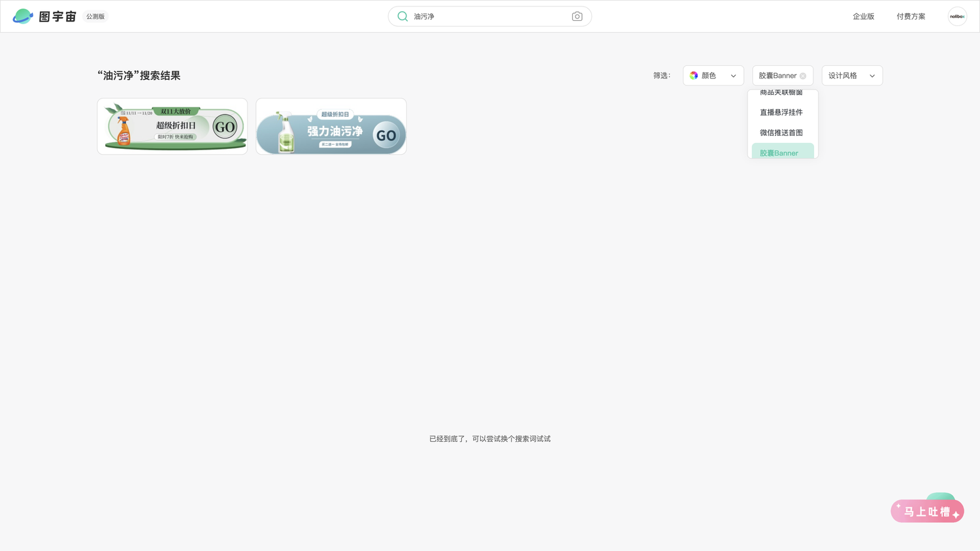Click the 公测版 badge
Viewport: 980px width, 551px height.
coord(95,16)
